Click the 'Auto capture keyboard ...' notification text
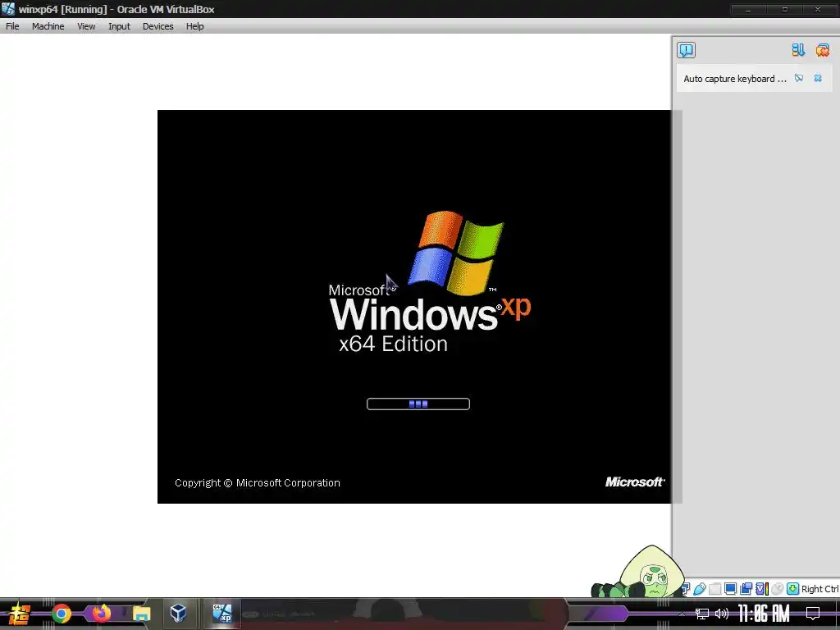 [734, 79]
